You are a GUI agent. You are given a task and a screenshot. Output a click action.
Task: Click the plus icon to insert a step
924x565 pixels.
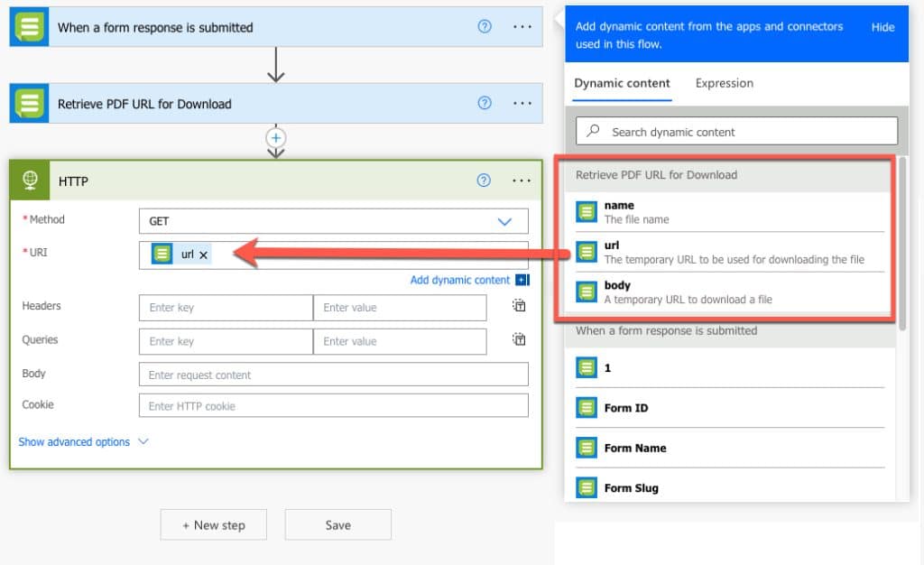276,137
